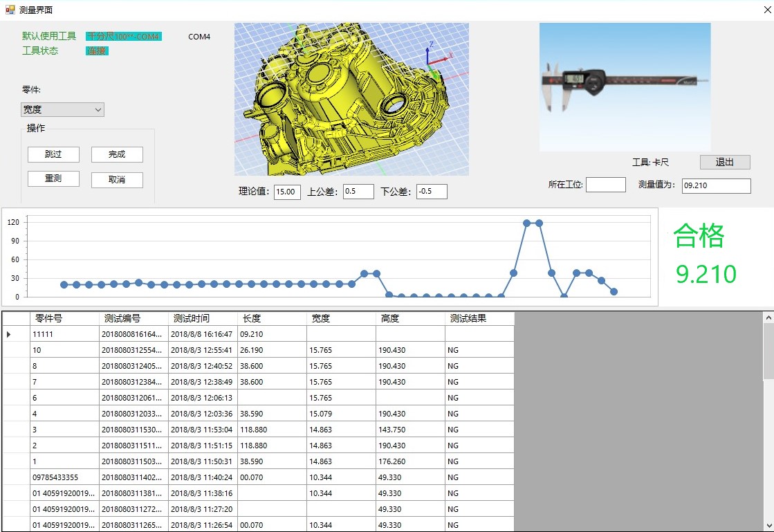The image size is (774, 532).
Task: Click the table scrollbar up arrow
Action: click(x=768, y=318)
